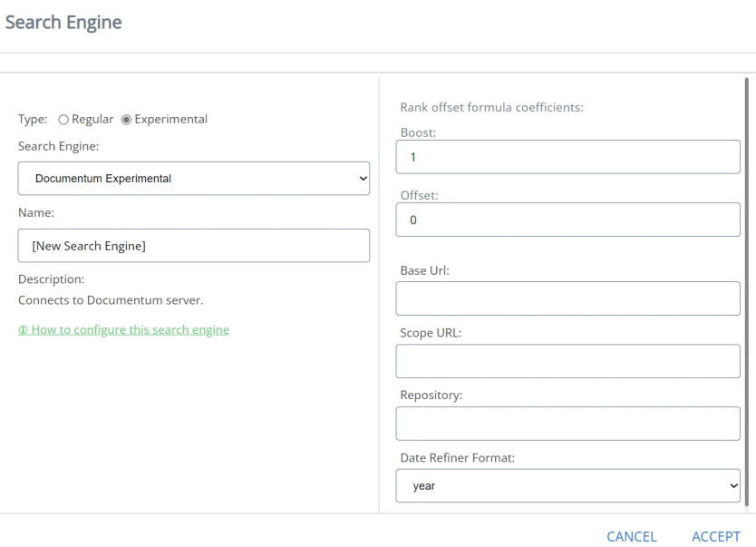Image resolution: width=756 pixels, height=547 pixels.
Task: Click the vertical scrollbar of the settings panel
Action: [x=746, y=272]
